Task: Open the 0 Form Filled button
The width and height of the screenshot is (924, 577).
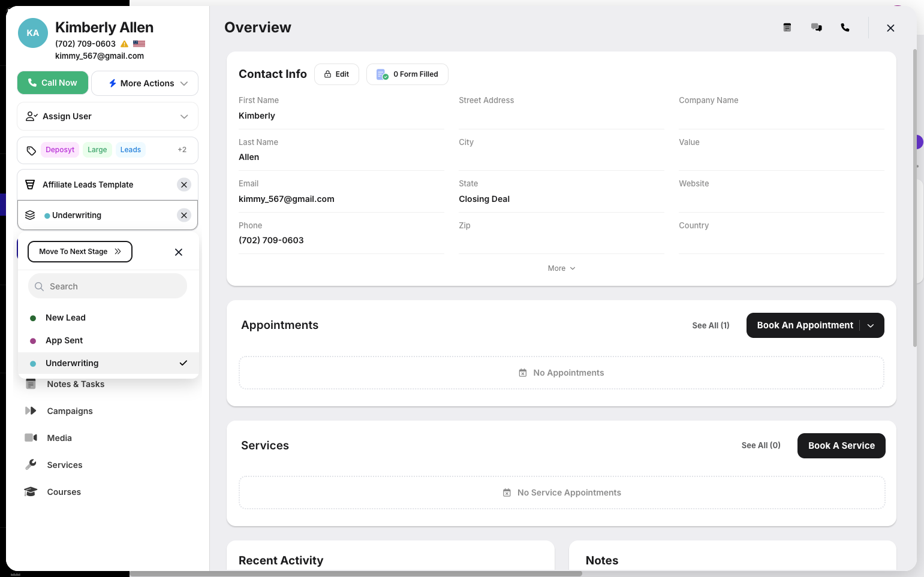Action: tap(407, 74)
